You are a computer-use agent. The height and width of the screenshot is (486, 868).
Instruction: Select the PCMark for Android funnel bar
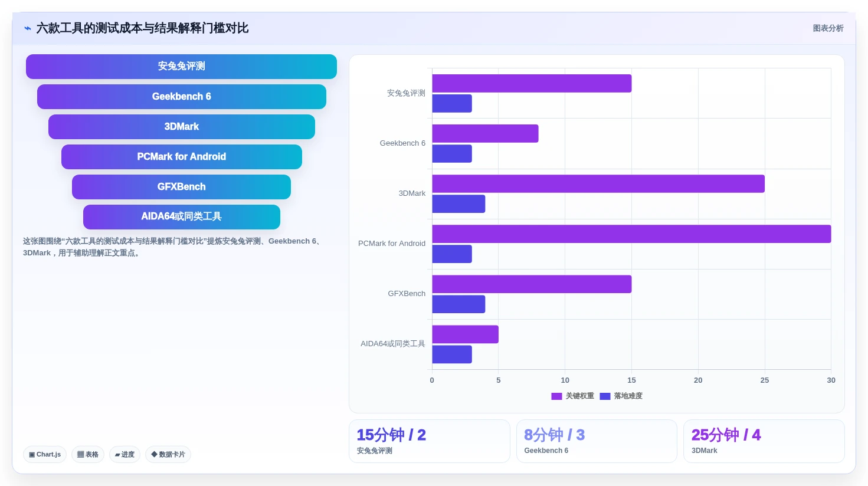(x=181, y=157)
